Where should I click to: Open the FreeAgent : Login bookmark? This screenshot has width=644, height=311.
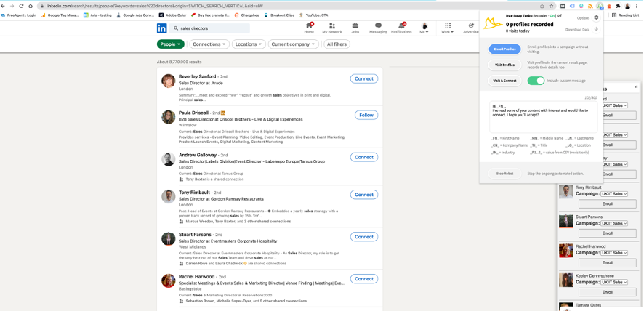point(19,15)
